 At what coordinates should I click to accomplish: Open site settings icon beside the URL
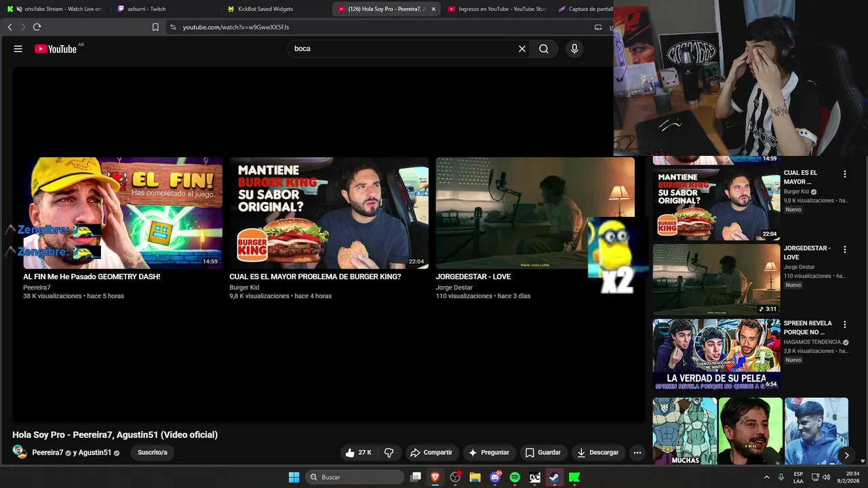tap(173, 27)
